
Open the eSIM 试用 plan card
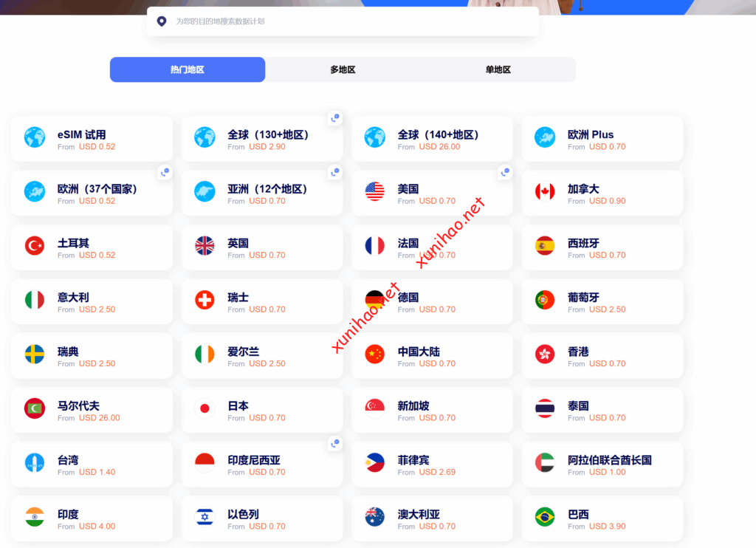[x=92, y=139]
